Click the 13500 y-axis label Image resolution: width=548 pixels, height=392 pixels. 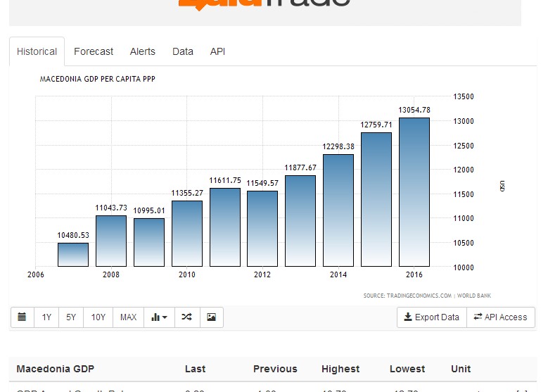point(464,96)
